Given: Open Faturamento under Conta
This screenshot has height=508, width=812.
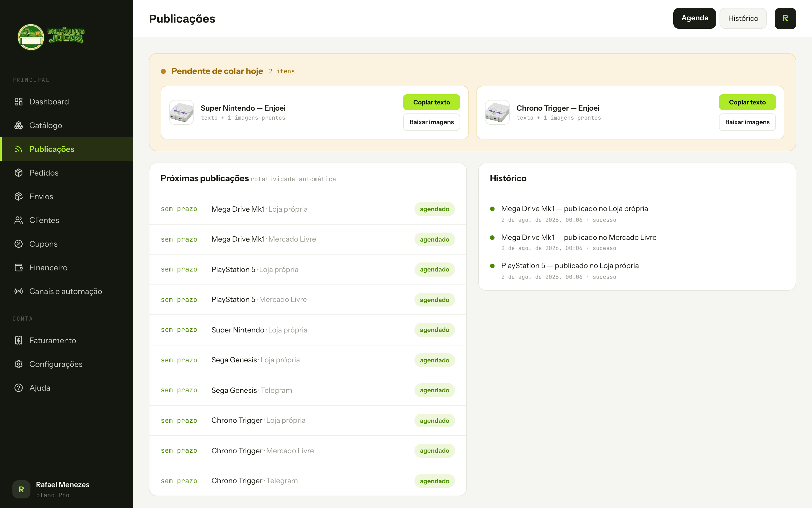Looking at the screenshot, I should (x=67, y=340).
